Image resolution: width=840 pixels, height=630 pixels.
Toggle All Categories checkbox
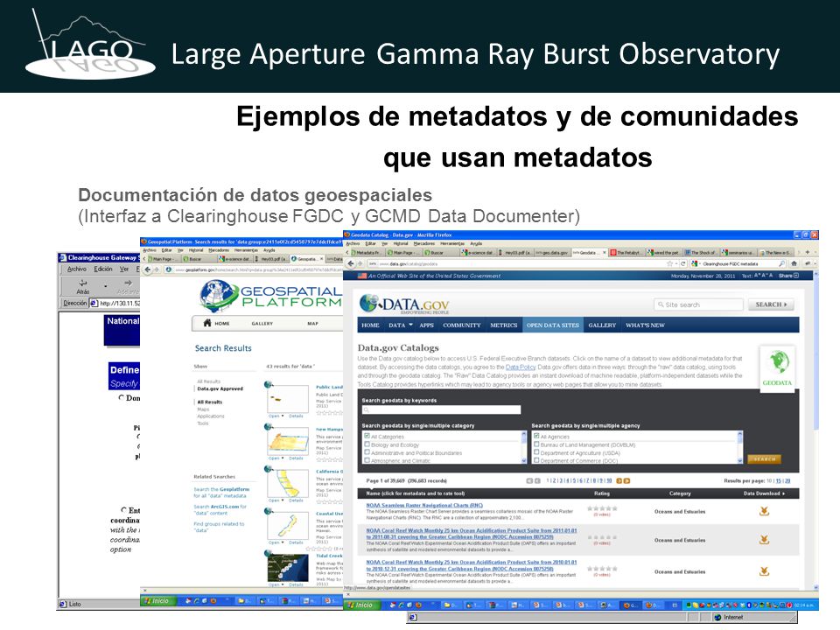367,436
